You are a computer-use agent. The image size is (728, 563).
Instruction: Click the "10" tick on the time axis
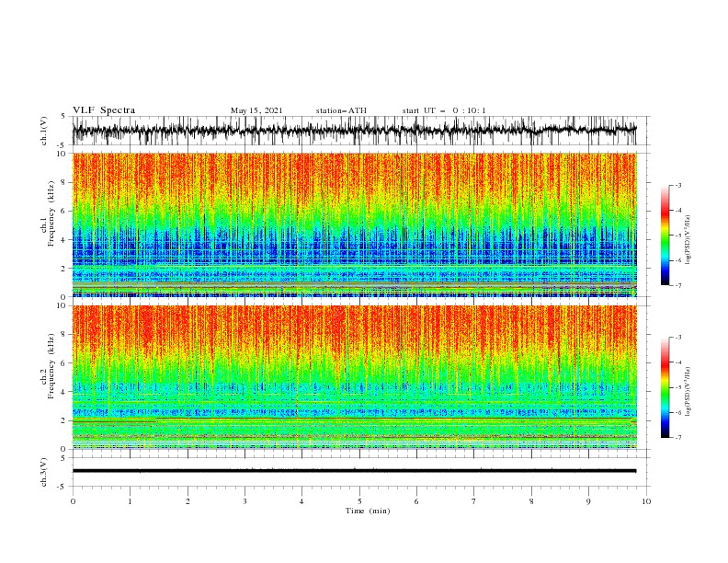coord(646,501)
